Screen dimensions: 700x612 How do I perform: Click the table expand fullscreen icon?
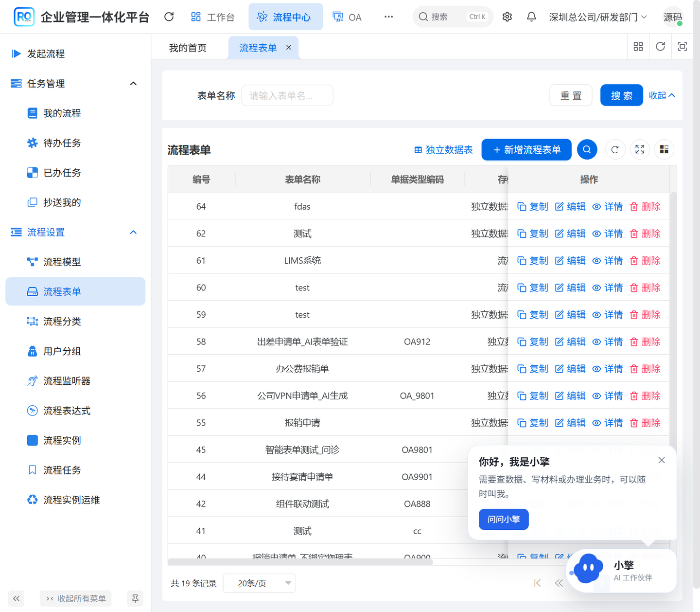point(640,150)
